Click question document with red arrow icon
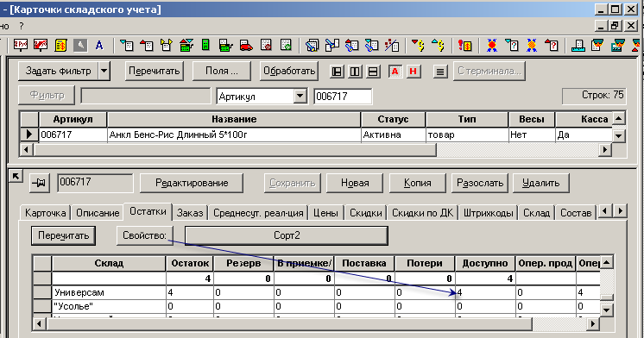644x338 pixels. (552, 45)
